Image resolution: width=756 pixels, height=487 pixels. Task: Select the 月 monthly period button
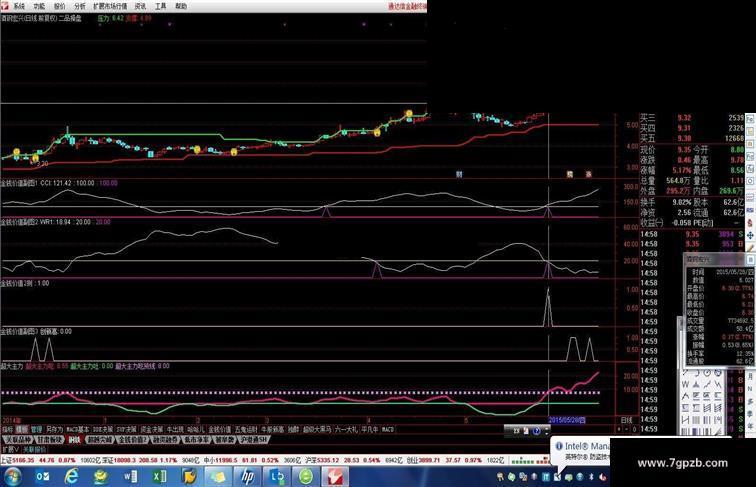[750, 377]
